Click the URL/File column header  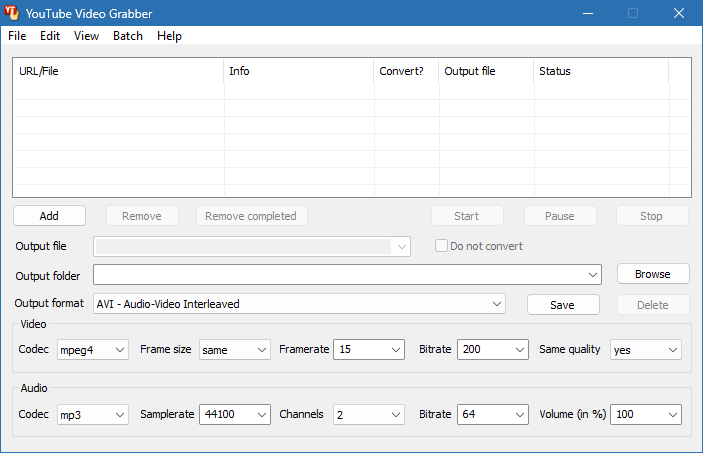click(119, 71)
